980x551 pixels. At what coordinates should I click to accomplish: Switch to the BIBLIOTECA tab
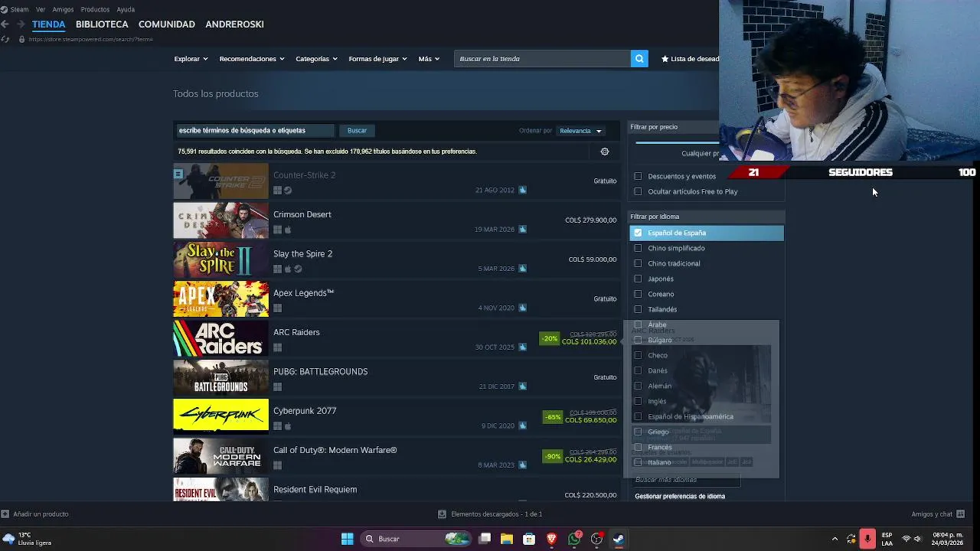(x=102, y=24)
